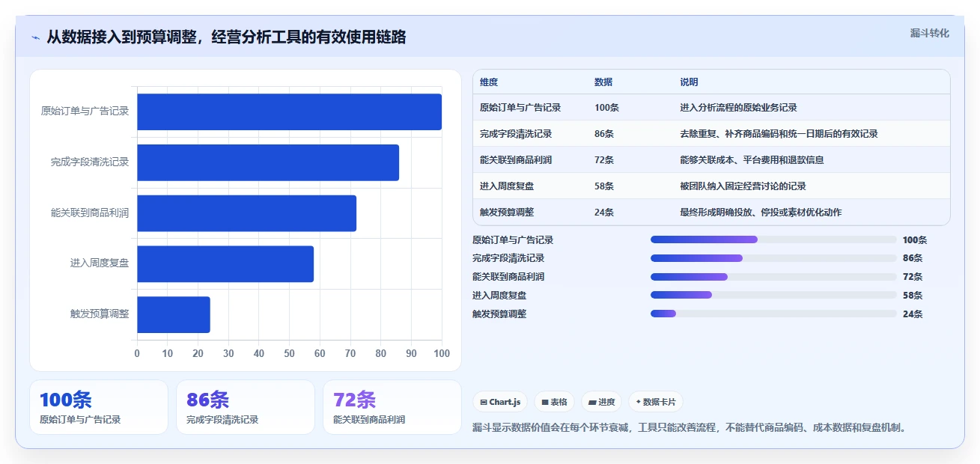Select the 进度 tag chip

pyautogui.click(x=601, y=402)
